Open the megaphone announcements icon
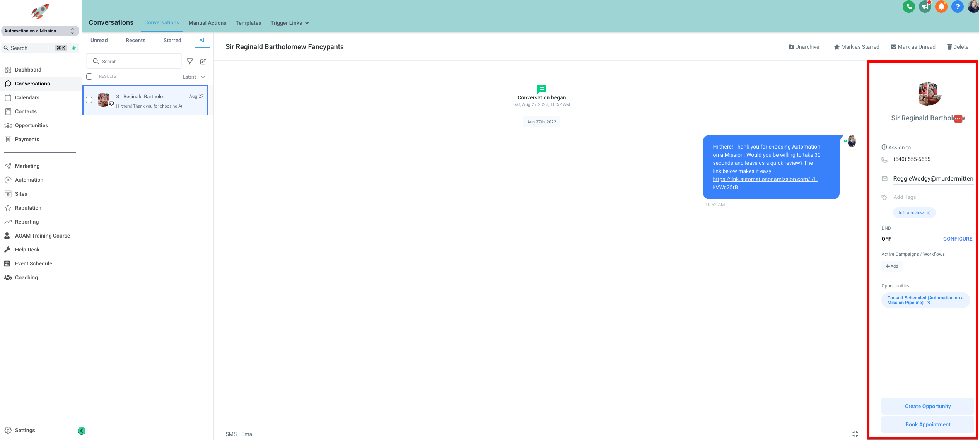The width and height of the screenshot is (980, 441). tap(925, 7)
